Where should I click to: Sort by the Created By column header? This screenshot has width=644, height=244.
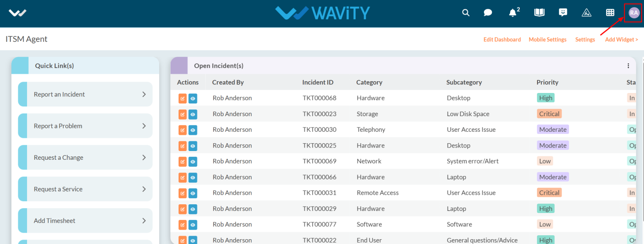tap(228, 82)
